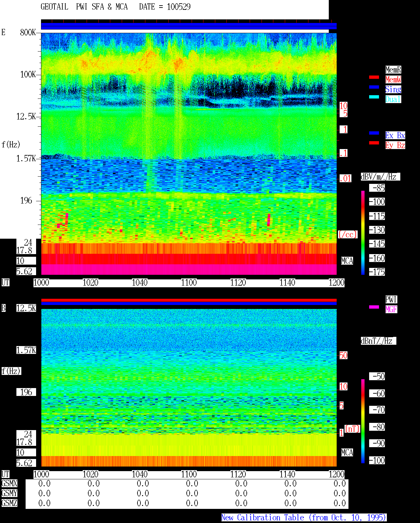
Task: Click the 1100 tick on upper UT axis
Action: (x=189, y=283)
